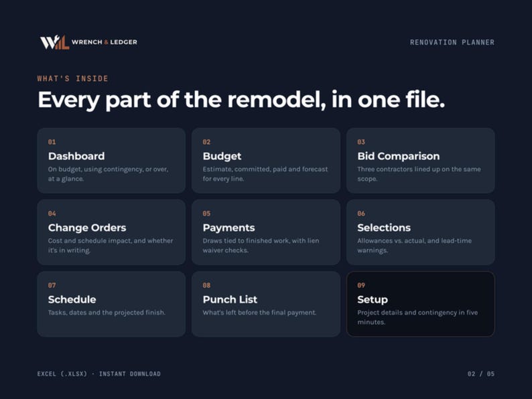Click the number 06 label
This screenshot has width=532, height=399.
361,214
